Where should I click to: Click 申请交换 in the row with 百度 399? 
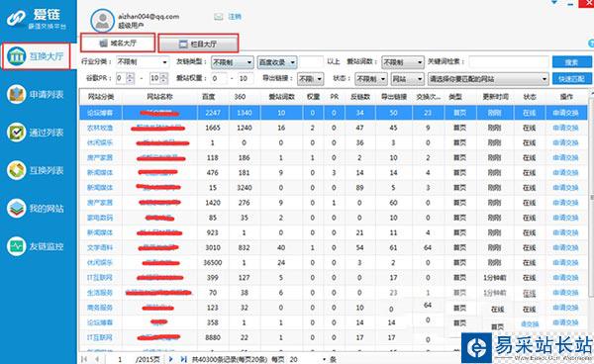565,278
